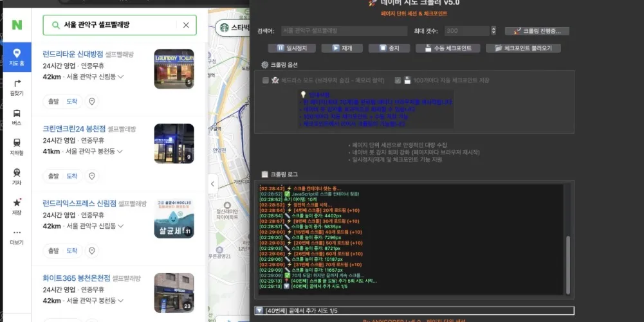Toggle the 100개마다 자동 체크포인트 저장 checkbox
The width and height of the screenshot is (644, 322).
(398, 80)
